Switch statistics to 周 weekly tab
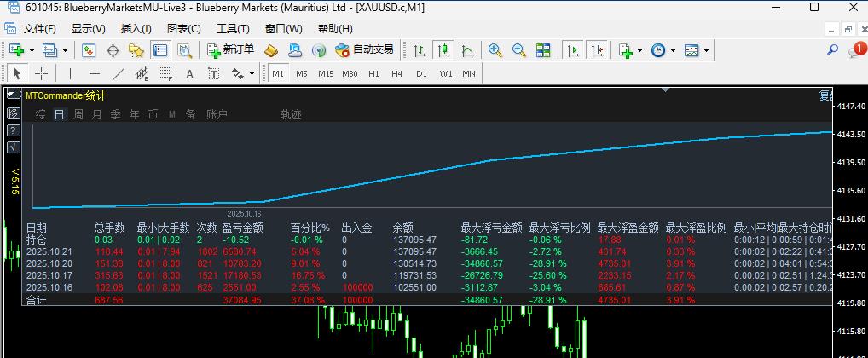The width and height of the screenshot is (868, 358). click(x=78, y=114)
